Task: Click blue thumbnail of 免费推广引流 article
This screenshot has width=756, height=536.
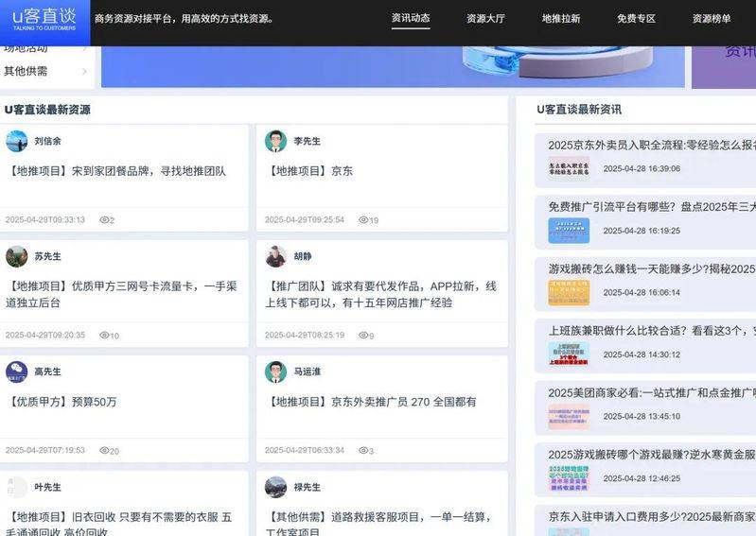Action: pyautogui.click(x=569, y=231)
